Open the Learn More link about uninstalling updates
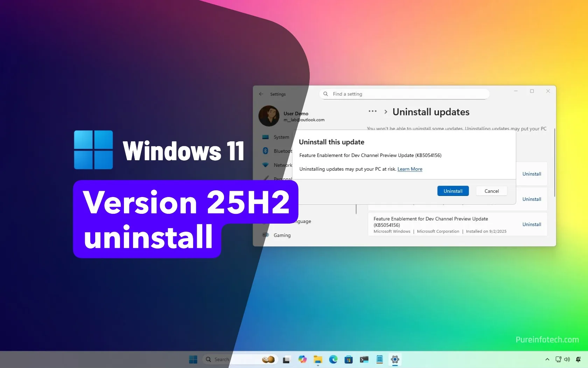588x368 pixels. [x=409, y=169]
